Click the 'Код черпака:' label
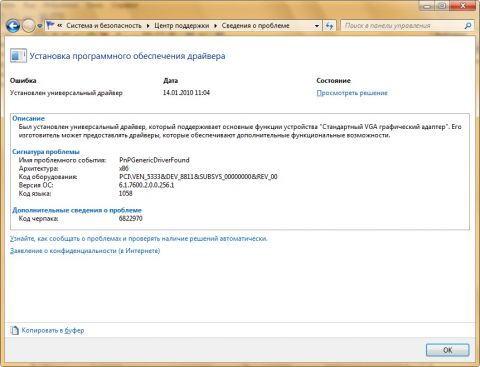This screenshot has width=480, height=367. (38, 218)
